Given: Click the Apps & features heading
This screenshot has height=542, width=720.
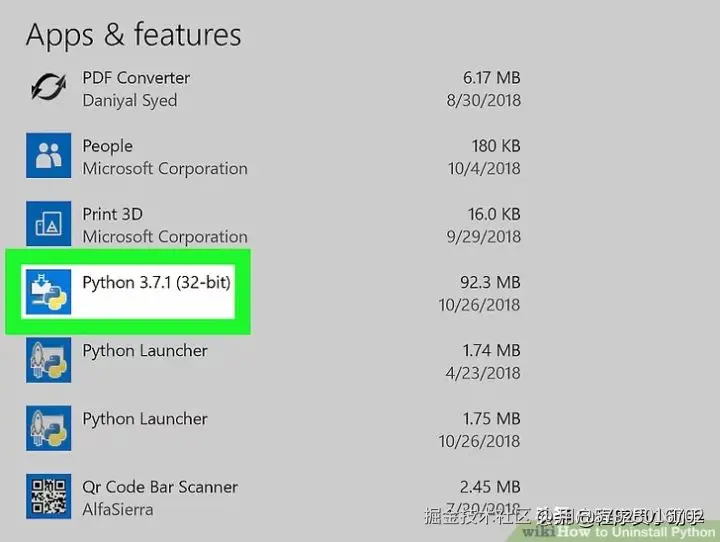Looking at the screenshot, I should click(133, 35).
